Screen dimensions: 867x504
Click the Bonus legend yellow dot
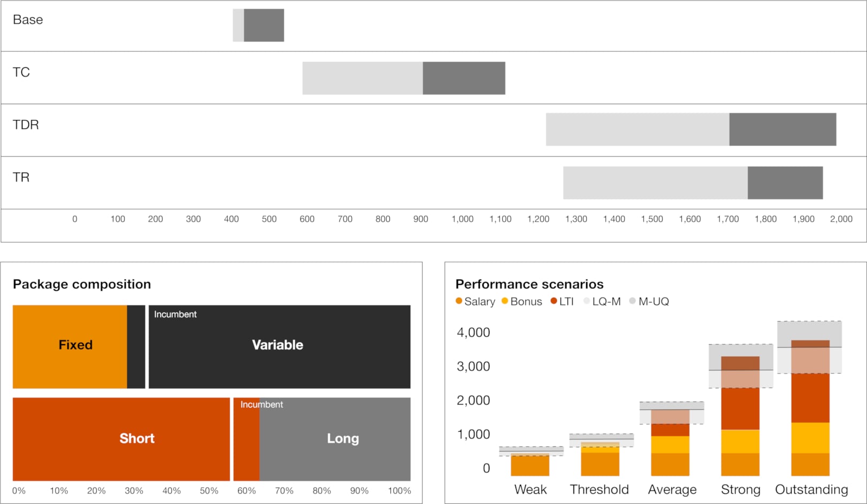click(x=505, y=301)
